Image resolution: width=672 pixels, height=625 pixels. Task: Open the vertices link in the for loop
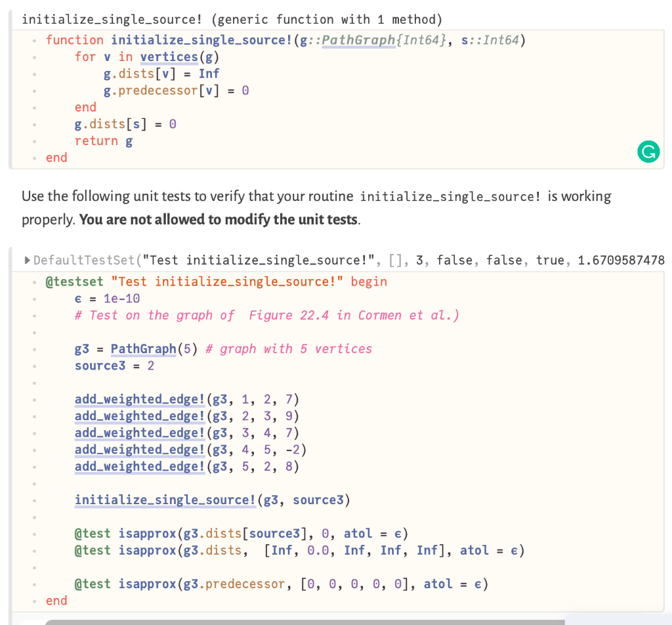[x=169, y=56]
